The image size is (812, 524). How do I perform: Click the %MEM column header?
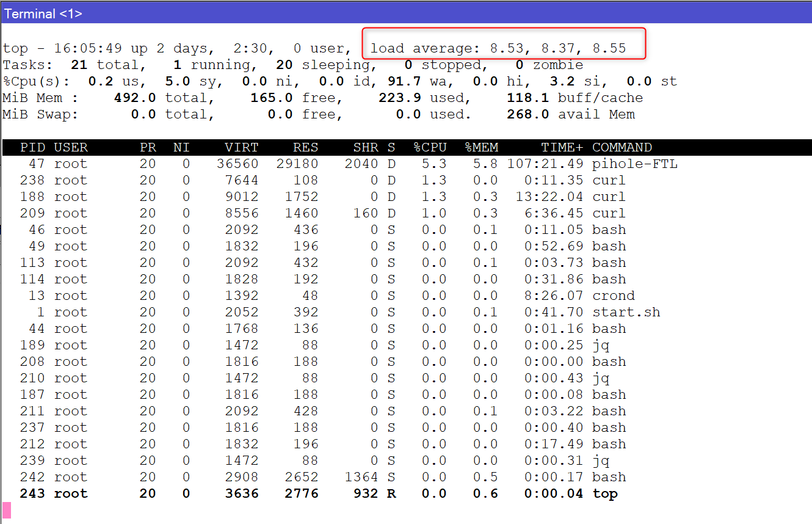pos(481,147)
